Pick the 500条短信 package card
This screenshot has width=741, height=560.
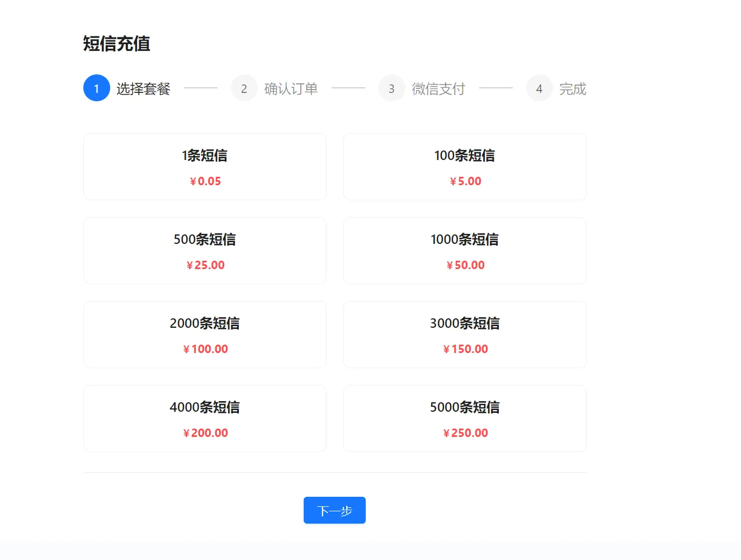click(x=205, y=251)
